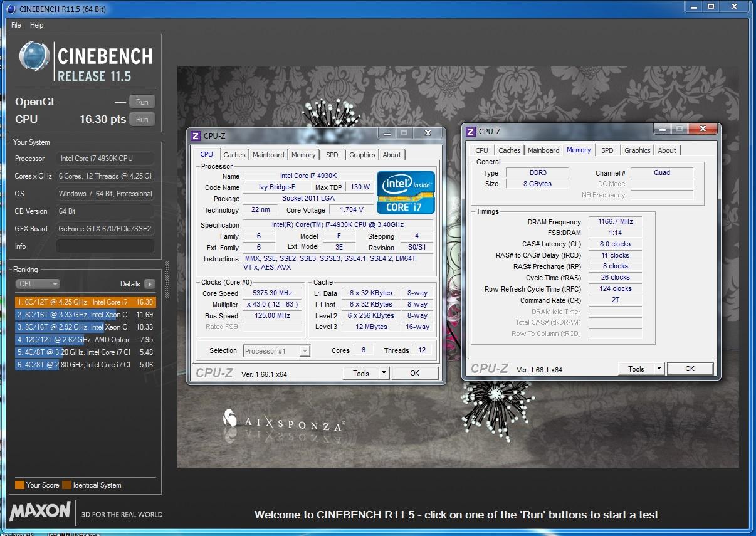This screenshot has width=756, height=536.
Task: Click the memory Size 8 GBytes value
Action: click(x=537, y=184)
